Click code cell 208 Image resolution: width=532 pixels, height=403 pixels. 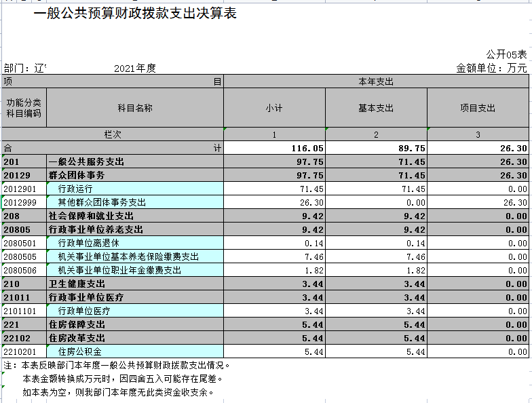(24, 216)
